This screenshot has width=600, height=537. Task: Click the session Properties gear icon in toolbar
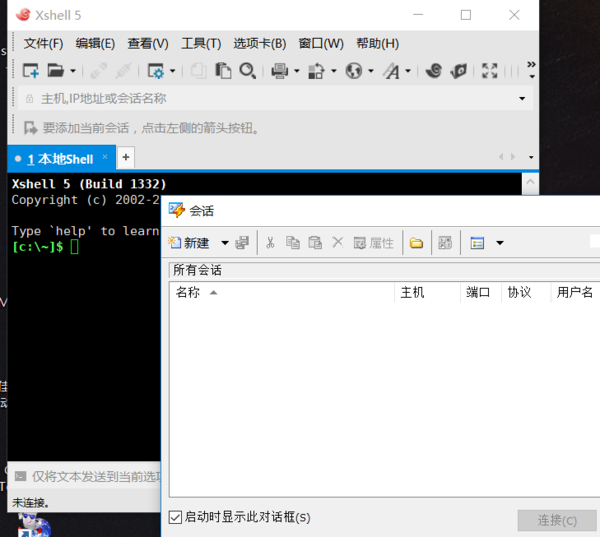156,71
